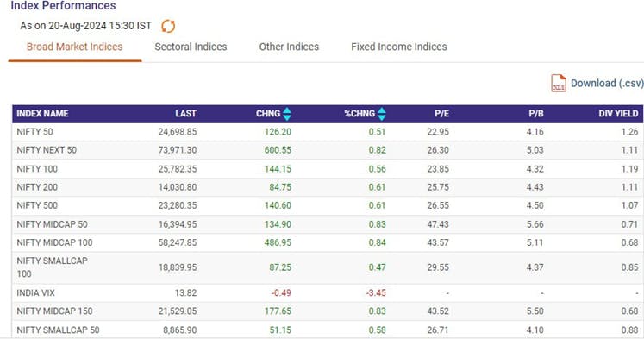Click the INDIA VIX change -0.49
This screenshot has height=339, width=644.
(x=281, y=293)
